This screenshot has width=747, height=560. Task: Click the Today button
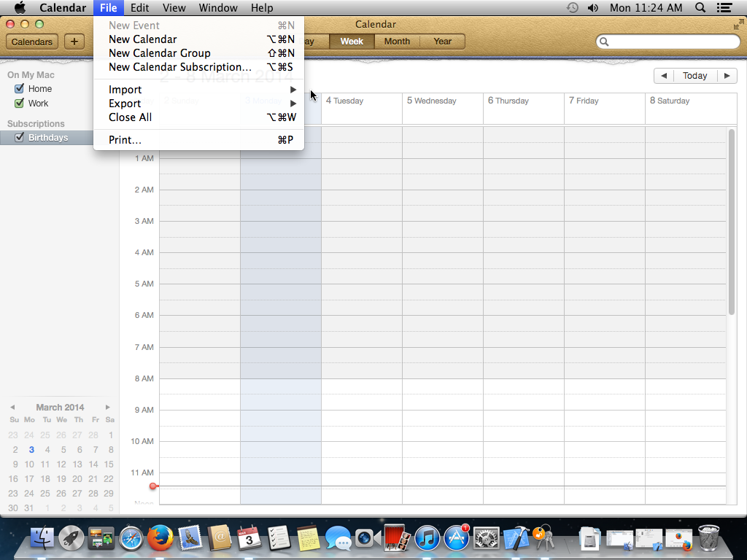(695, 76)
